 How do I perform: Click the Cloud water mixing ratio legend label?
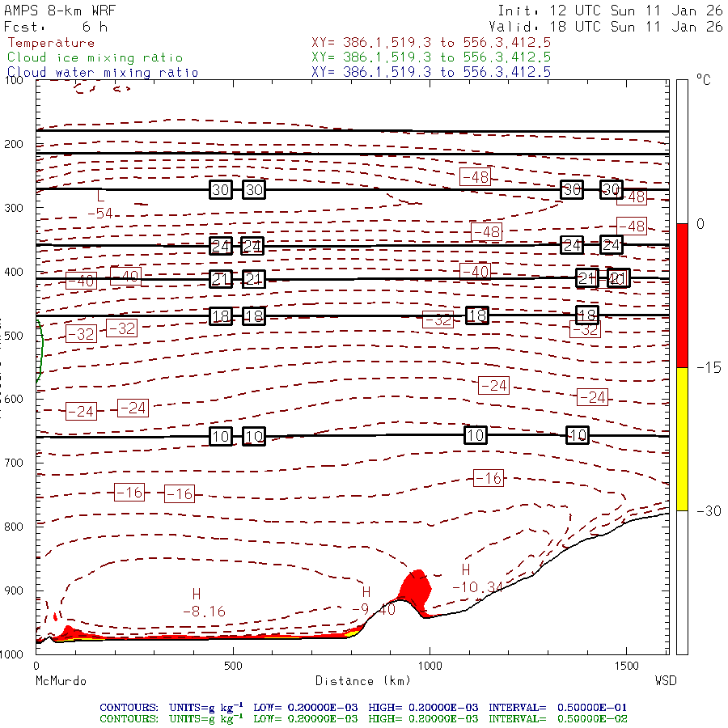[102, 72]
